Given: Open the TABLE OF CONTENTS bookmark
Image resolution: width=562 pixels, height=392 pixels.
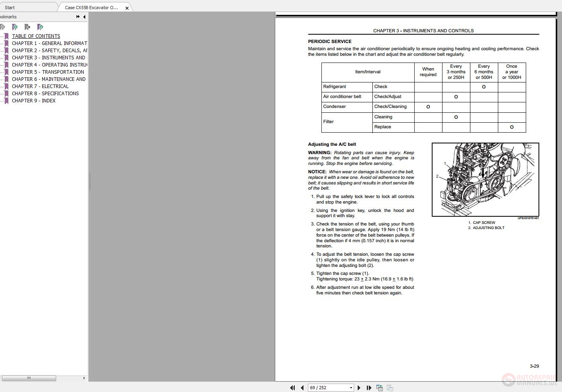Looking at the screenshot, I should pos(36,36).
